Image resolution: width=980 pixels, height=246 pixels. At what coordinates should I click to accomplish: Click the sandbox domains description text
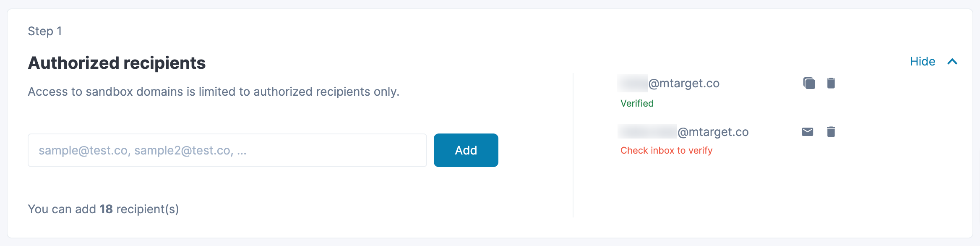[213, 92]
